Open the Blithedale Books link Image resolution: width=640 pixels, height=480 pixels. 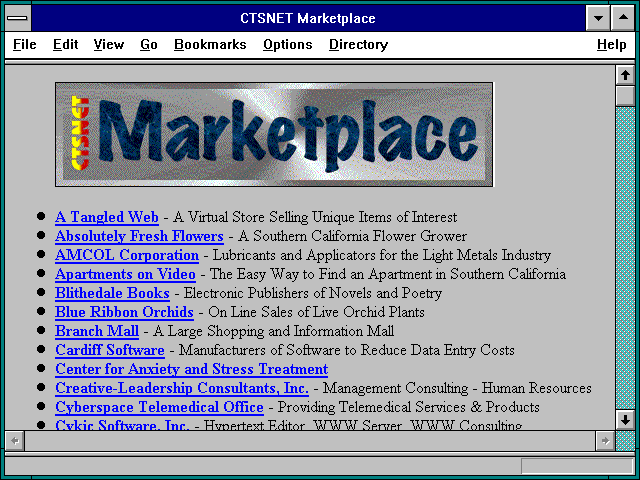[x=112, y=293]
